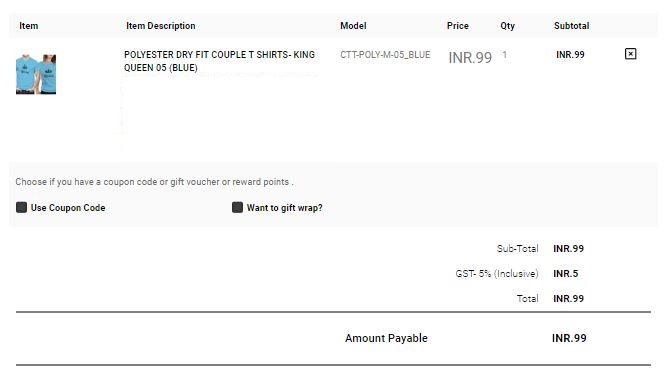
Task: Select the CTT-POLY-M-05_BLUE model text
Action: [x=385, y=55]
